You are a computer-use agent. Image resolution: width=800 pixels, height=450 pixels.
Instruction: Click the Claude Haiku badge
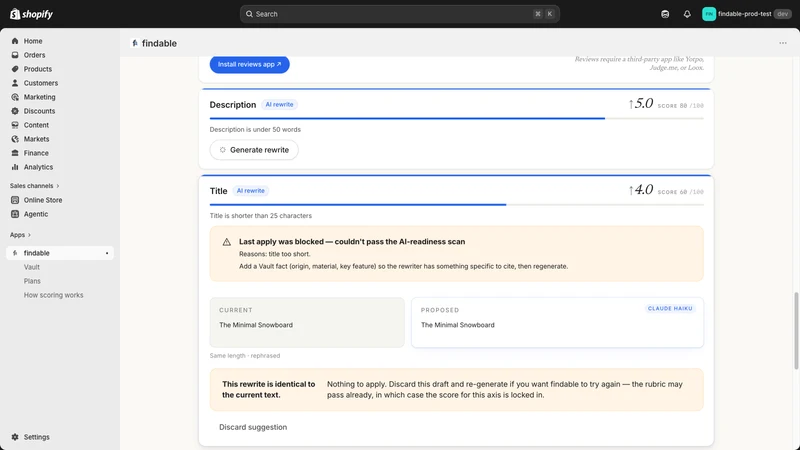click(x=670, y=309)
